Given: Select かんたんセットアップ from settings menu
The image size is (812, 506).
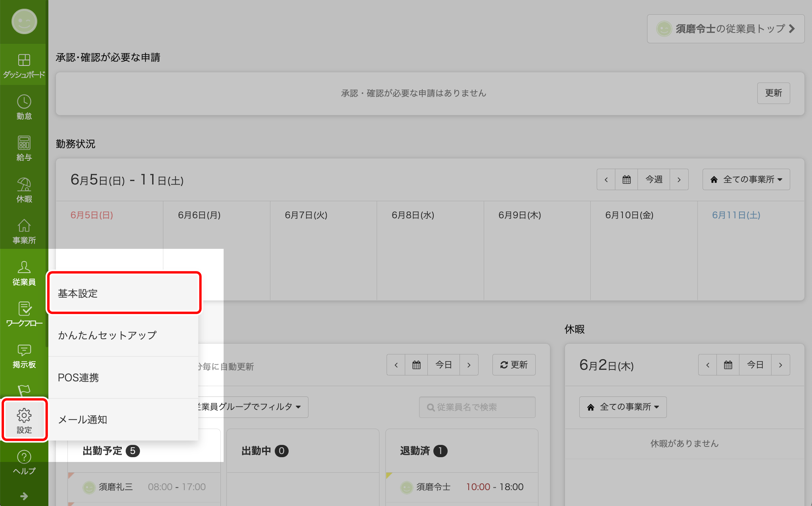Looking at the screenshot, I should 123,335.
